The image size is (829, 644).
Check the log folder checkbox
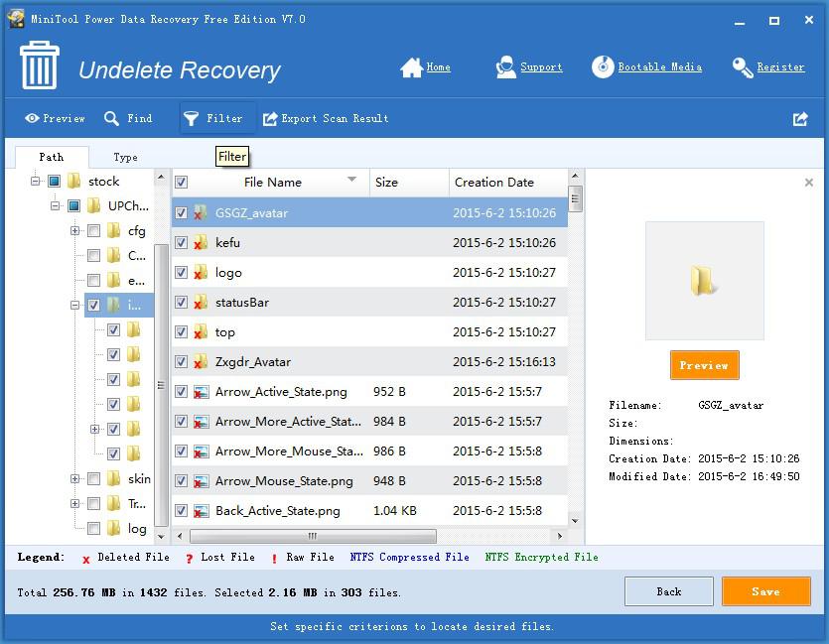click(93, 528)
